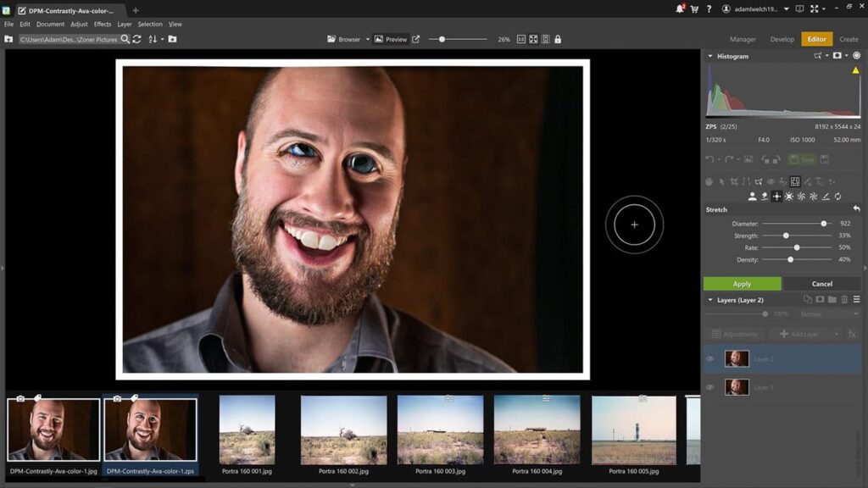
Task: Hide Layer 1 with its eye icon
Action: tap(709, 387)
